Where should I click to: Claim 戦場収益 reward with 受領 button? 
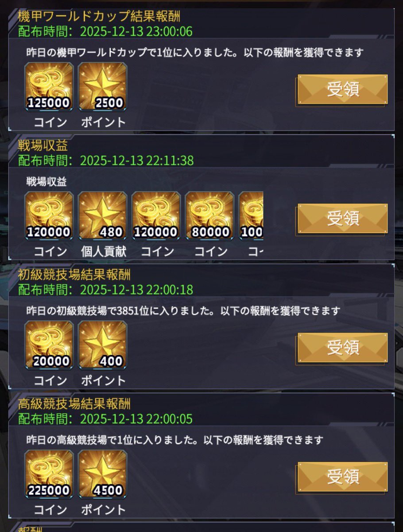(343, 219)
